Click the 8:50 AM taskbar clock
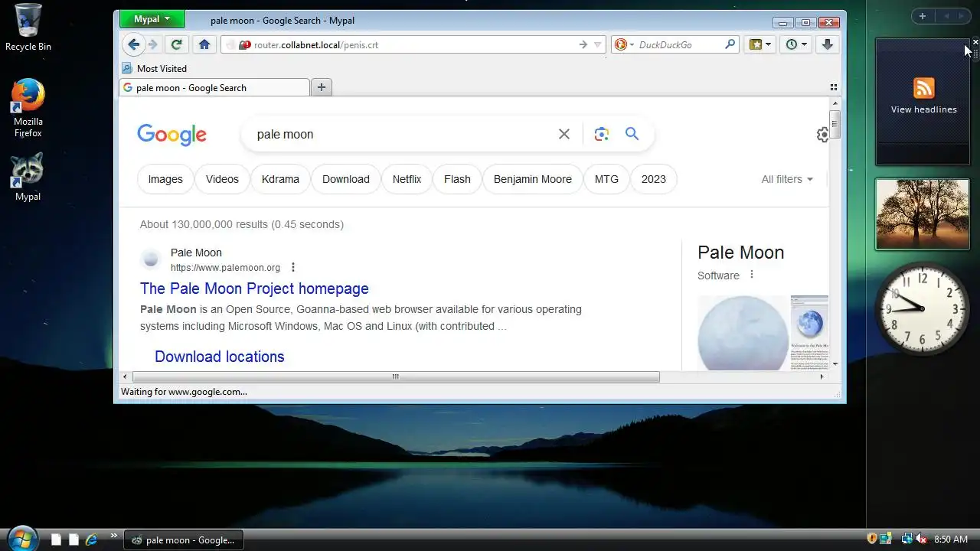This screenshot has width=980, height=551. coord(951,540)
